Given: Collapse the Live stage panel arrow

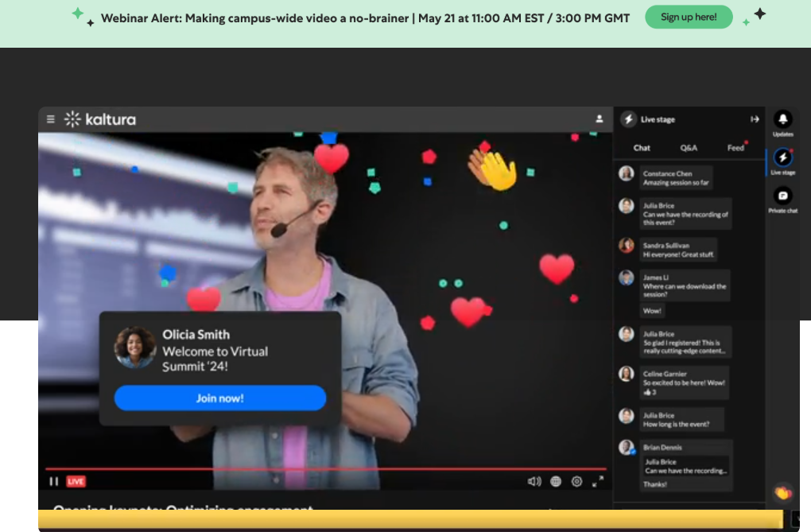Looking at the screenshot, I should pyautogui.click(x=755, y=119).
